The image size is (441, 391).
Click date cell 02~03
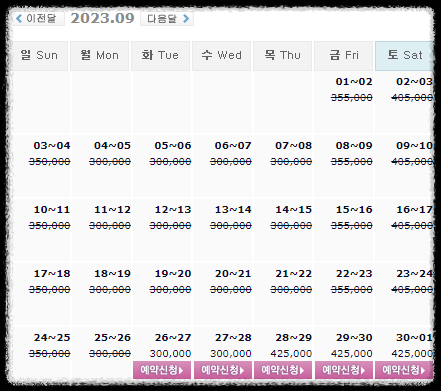click(404, 102)
